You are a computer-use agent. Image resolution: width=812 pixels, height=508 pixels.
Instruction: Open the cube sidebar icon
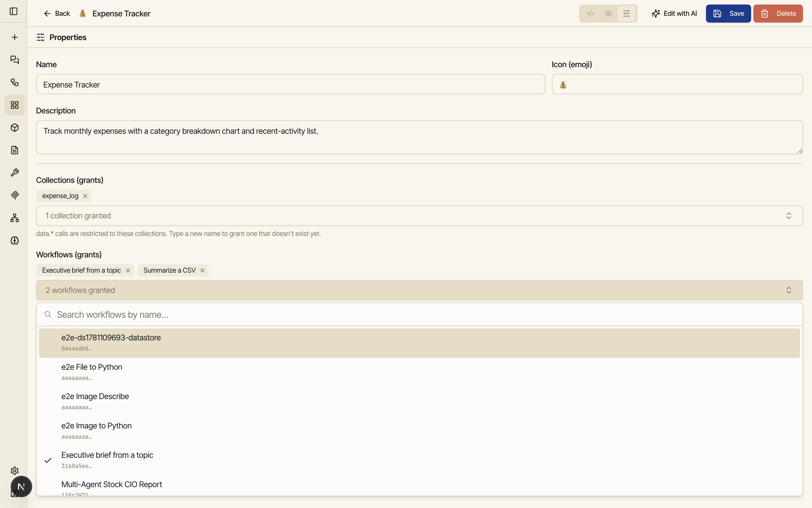[14, 128]
